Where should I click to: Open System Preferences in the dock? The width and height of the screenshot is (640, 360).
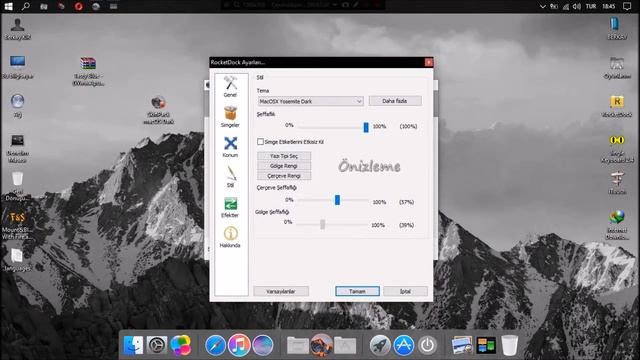coord(157,345)
